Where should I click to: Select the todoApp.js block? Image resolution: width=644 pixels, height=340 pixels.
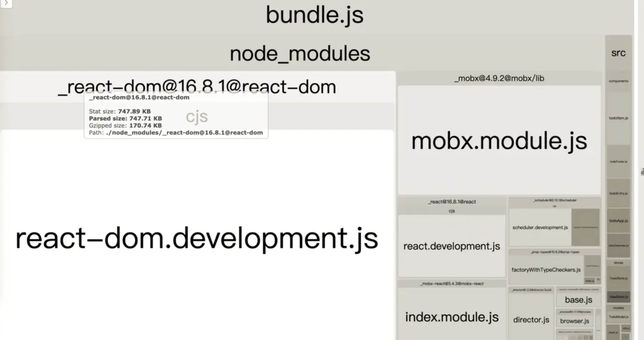(x=618, y=221)
